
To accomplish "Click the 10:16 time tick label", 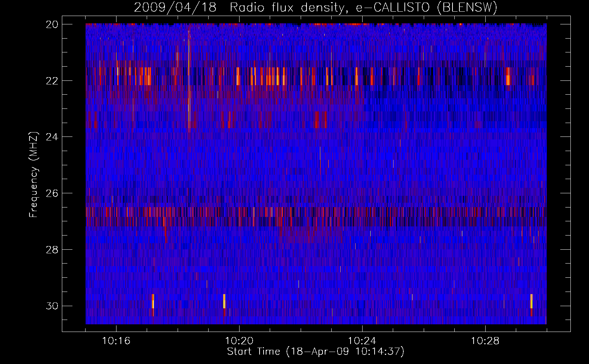I will 116,341.
